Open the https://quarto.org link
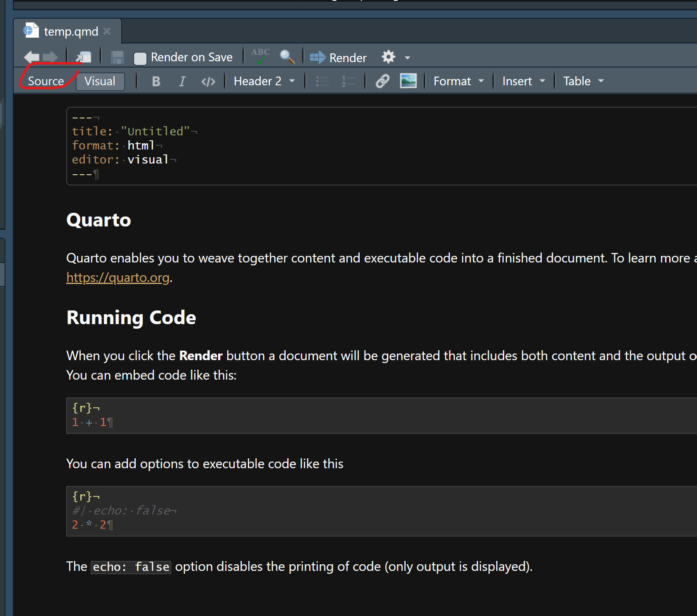The image size is (697, 616). point(118,277)
